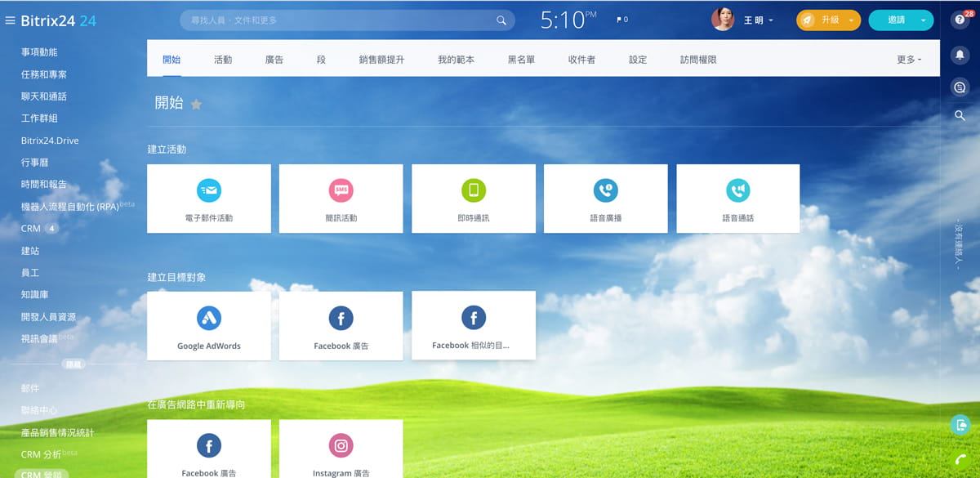Open 任務和專案 in the left sidebar
This screenshot has width=980, height=478.
click(x=44, y=74)
